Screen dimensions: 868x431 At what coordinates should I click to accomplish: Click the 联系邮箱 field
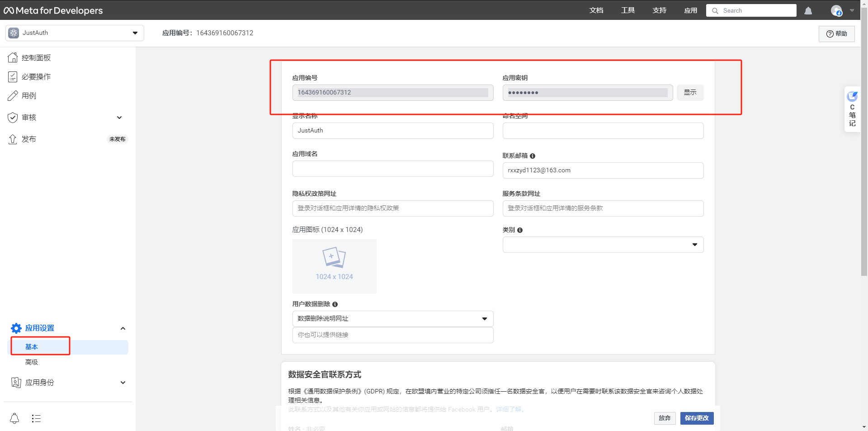603,171
